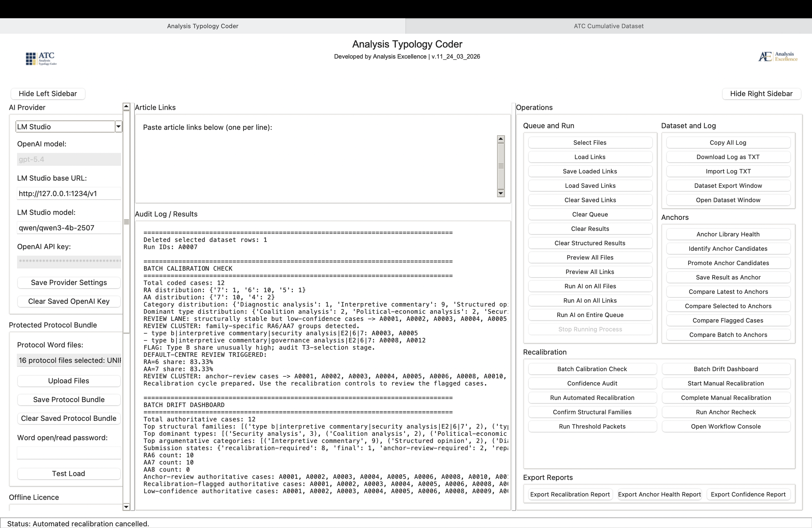Screen dimensions: 812x528
Task: Upload protocol Word files
Action: tap(69, 381)
